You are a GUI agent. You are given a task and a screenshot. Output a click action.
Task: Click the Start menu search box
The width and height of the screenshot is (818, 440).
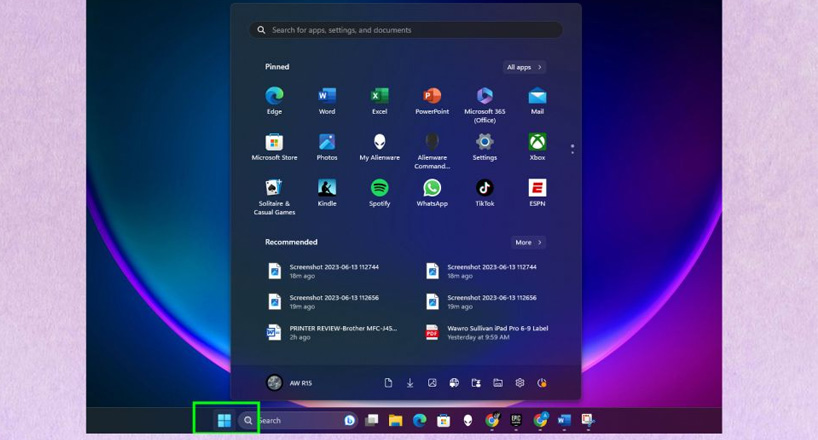(406, 30)
